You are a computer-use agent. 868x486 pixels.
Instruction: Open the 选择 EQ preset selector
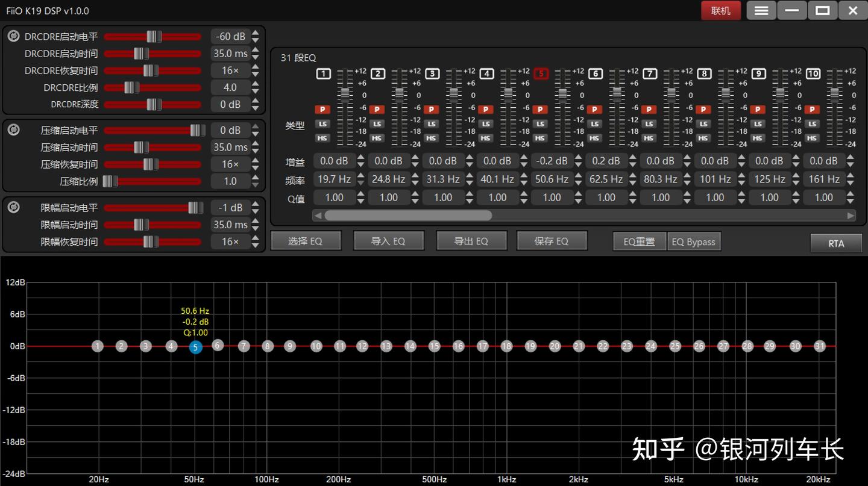pyautogui.click(x=306, y=241)
